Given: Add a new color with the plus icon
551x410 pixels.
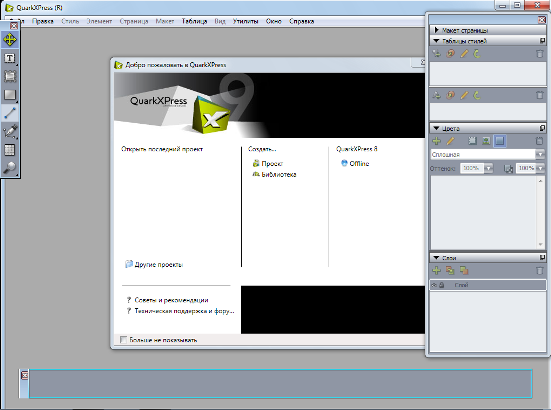Looking at the screenshot, I should [x=436, y=141].
